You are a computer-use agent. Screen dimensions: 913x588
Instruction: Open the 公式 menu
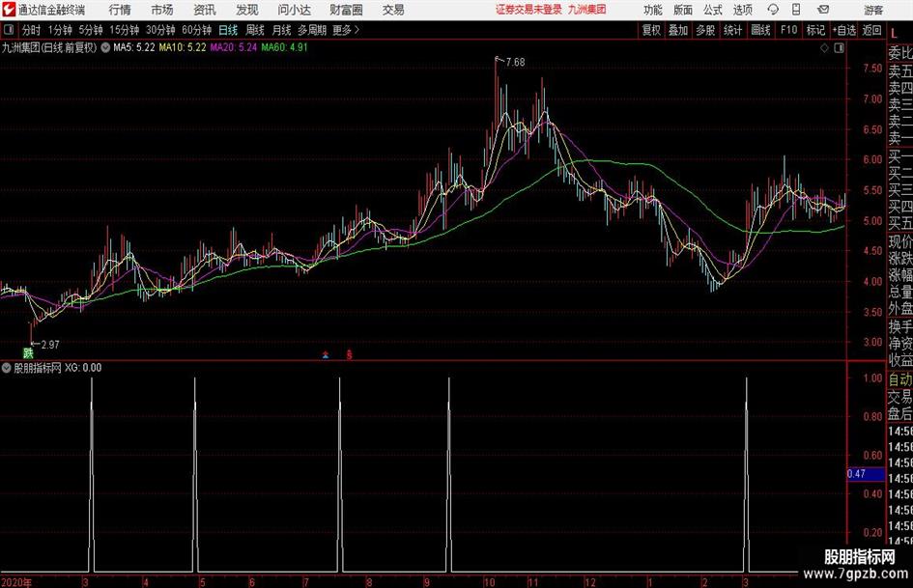[x=713, y=10]
